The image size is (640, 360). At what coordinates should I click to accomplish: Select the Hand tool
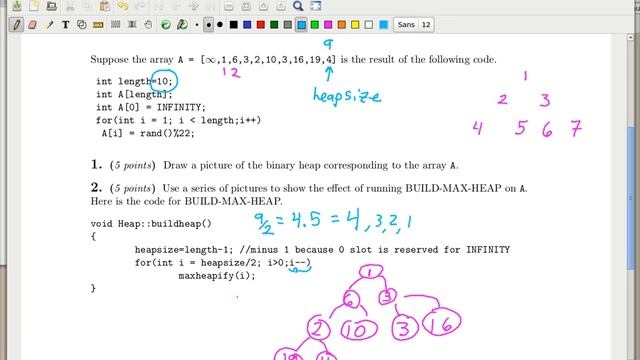(148, 25)
